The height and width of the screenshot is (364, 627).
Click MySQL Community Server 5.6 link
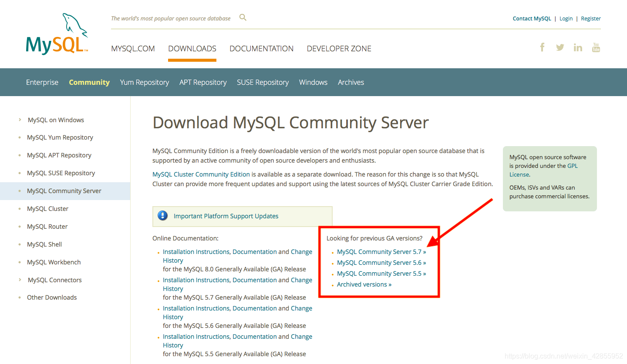tap(381, 263)
